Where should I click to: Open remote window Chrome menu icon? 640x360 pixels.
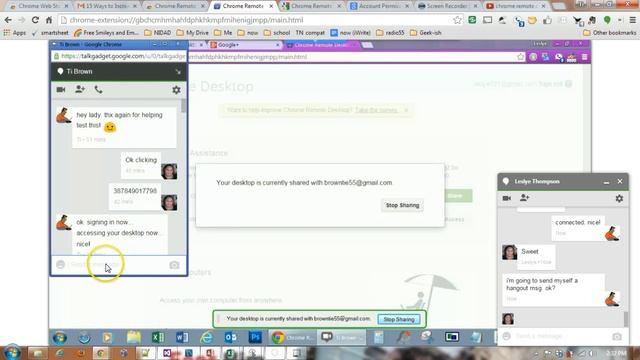coord(584,57)
